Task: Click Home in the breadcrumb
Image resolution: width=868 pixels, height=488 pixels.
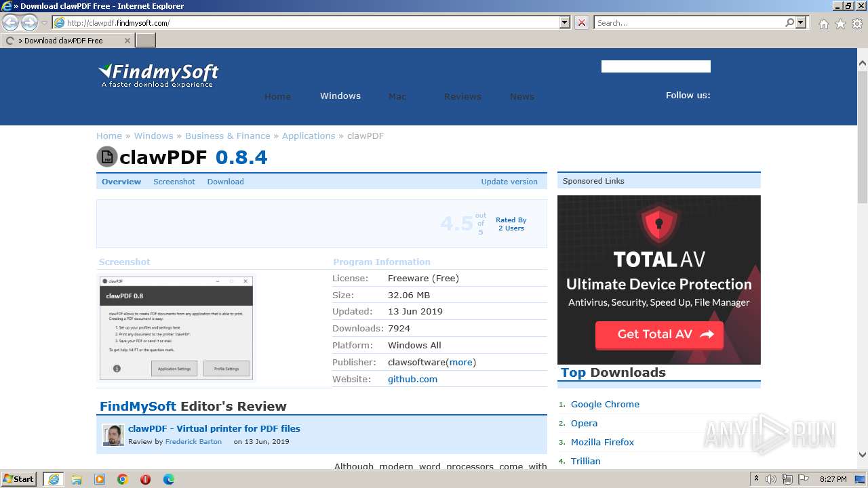Action: pyautogui.click(x=109, y=136)
